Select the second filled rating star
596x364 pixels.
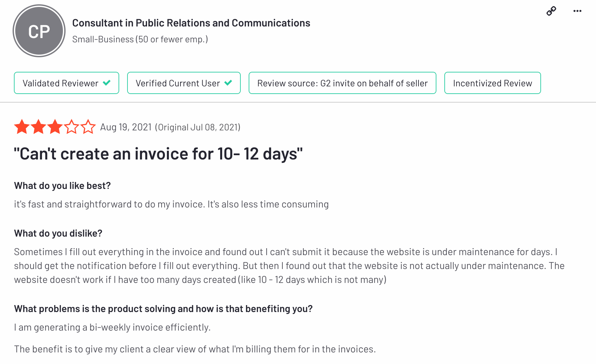coord(38,127)
